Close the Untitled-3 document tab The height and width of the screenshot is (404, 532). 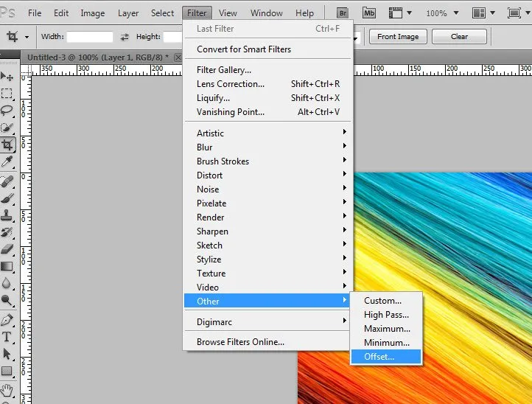pyautogui.click(x=178, y=58)
